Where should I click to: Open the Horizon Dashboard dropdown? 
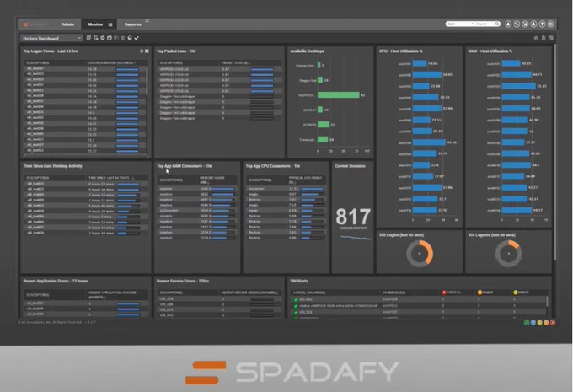point(51,38)
